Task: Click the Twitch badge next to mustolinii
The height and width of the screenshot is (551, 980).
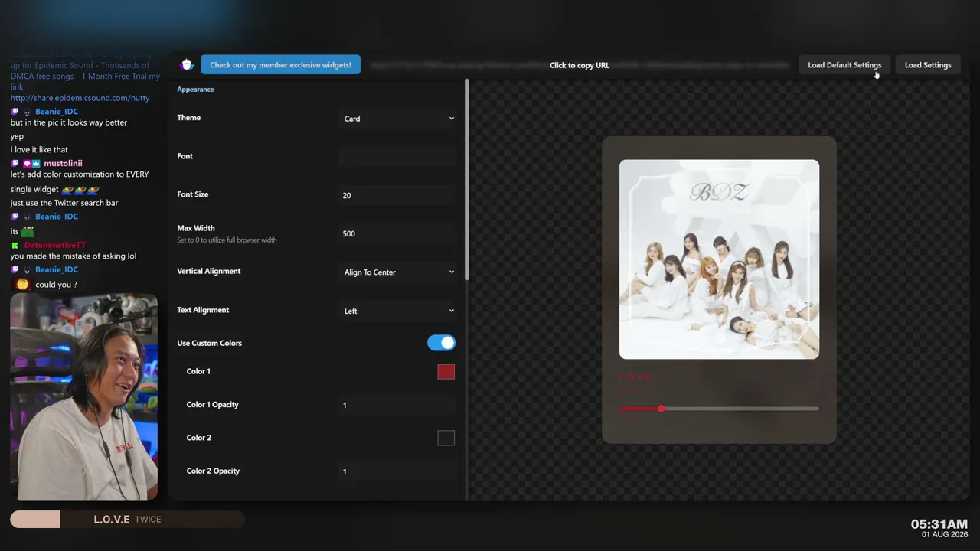Action: 15,164
